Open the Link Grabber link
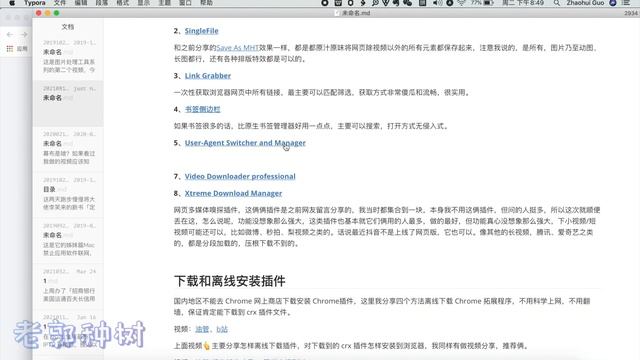Viewport: 640px width, 360px height. coord(208,76)
